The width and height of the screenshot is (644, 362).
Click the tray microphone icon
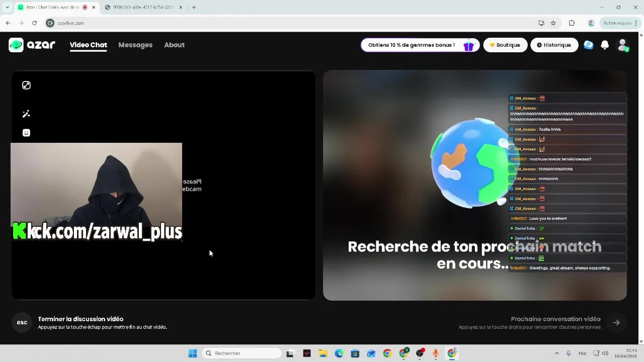(569, 353)
